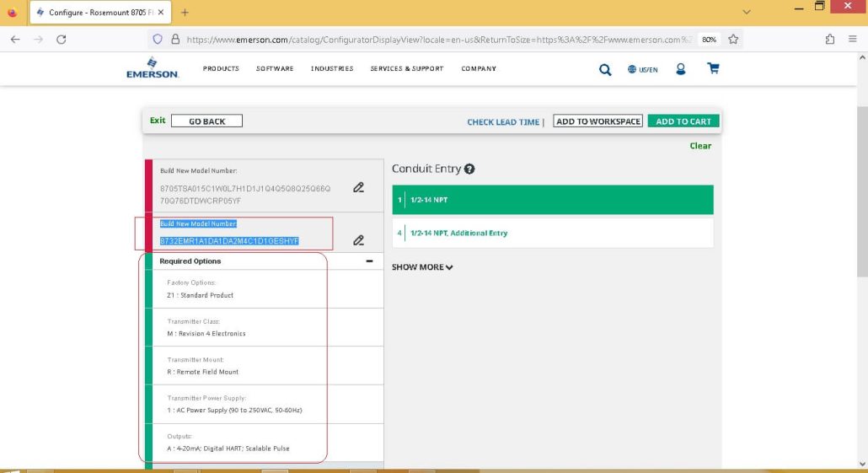The height and width of the screenshot is (473, 868).
Task: Edit the 8705 model number pencil icon
Action: point(359,188)
